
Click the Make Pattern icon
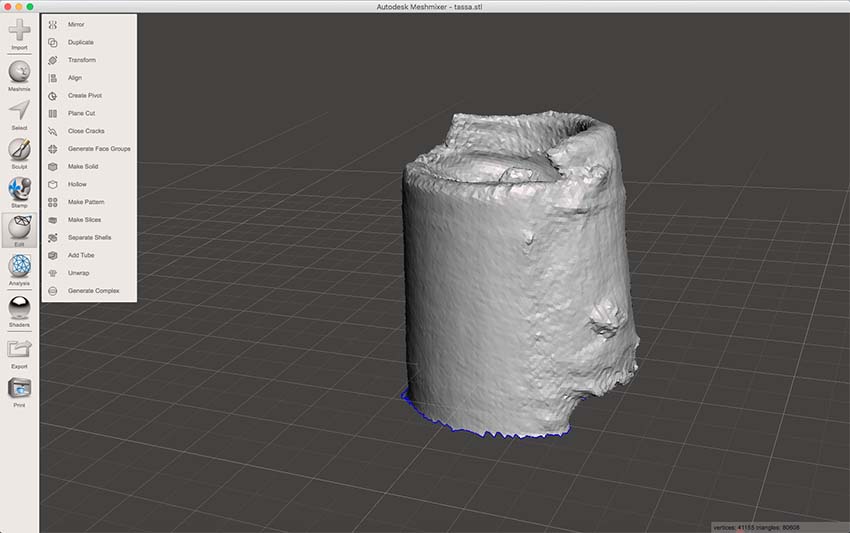point(53,202)
